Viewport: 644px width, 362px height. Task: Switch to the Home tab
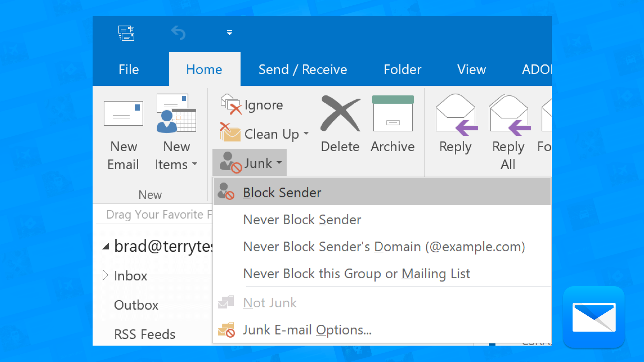pos(204,69)
